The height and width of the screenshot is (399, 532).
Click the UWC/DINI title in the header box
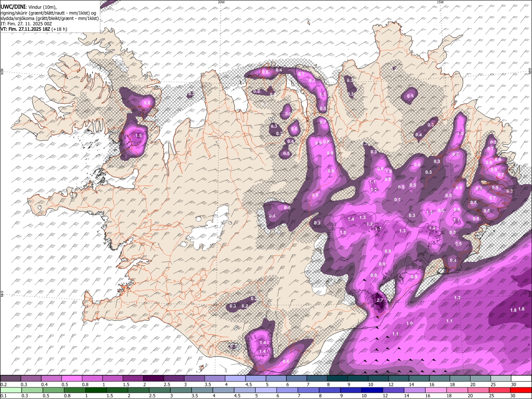[12, 7]
